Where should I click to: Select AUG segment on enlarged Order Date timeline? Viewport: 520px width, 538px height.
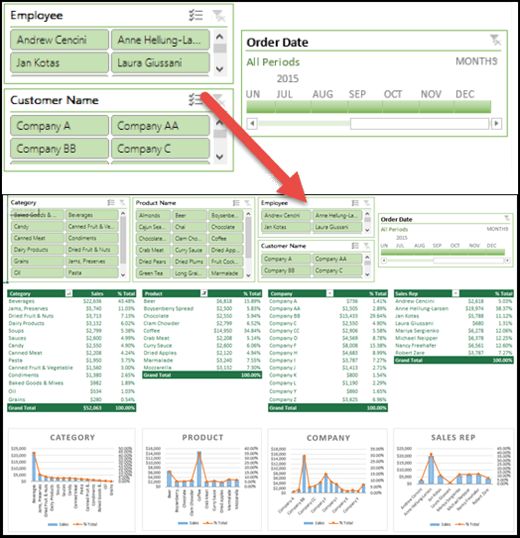(x=329, y=107)
